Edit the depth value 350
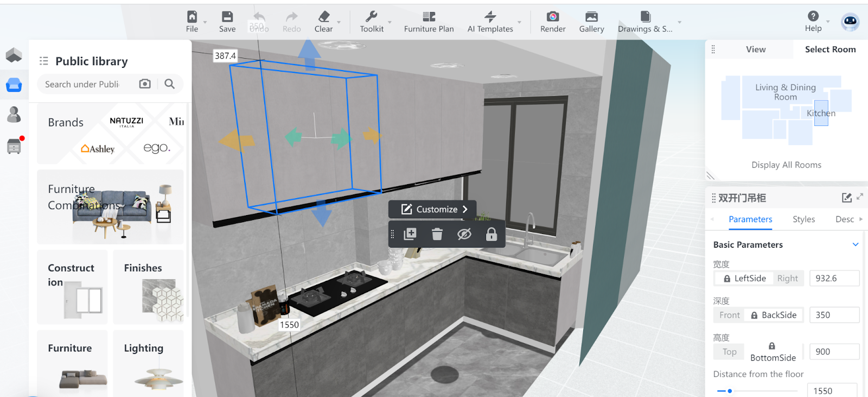This screenshot has width=868, height=397. (834, 315)
